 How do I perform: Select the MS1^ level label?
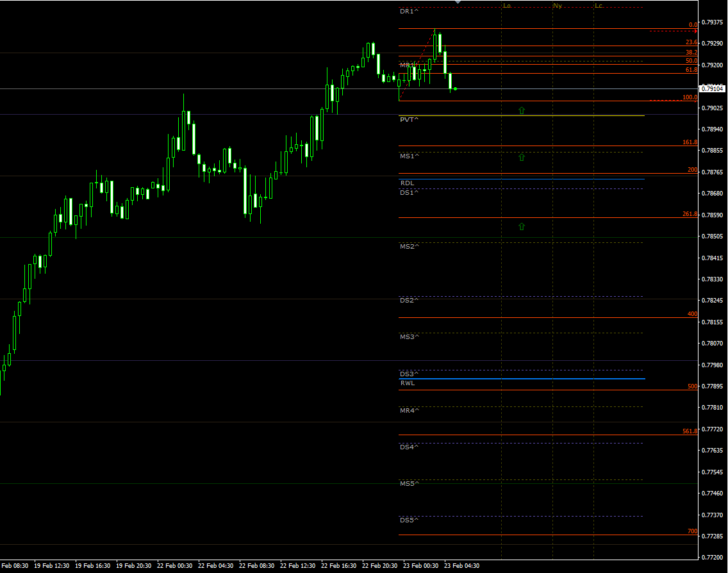tap(409, 156)
